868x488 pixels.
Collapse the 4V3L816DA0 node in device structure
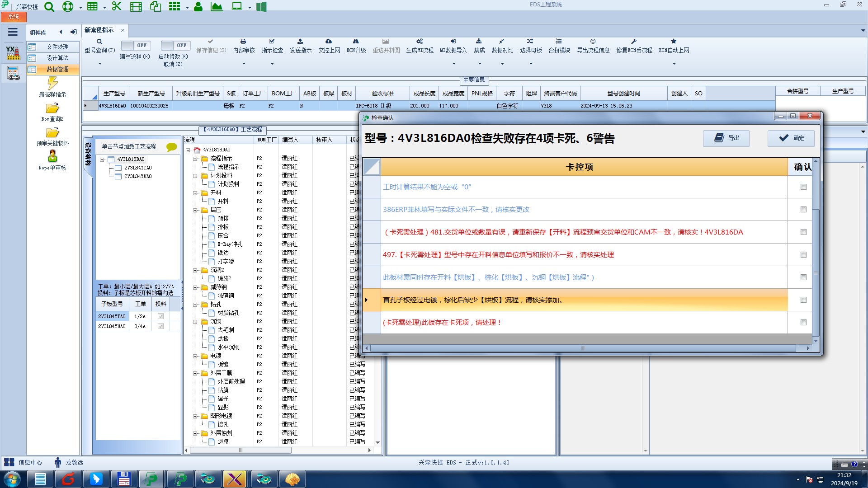point(103,160)
